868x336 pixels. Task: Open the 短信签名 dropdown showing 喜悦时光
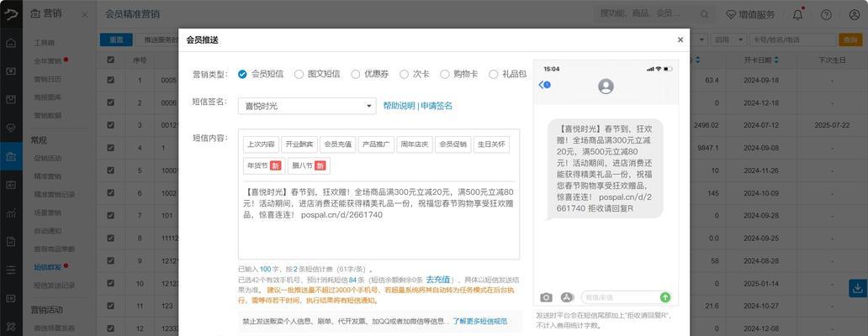pyautogui.click(x=307, y=106)
